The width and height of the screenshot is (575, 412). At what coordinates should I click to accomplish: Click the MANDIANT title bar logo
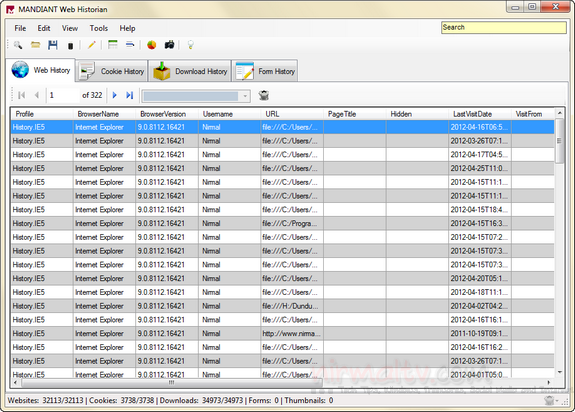pyautogui.click(x=10, y=9)
